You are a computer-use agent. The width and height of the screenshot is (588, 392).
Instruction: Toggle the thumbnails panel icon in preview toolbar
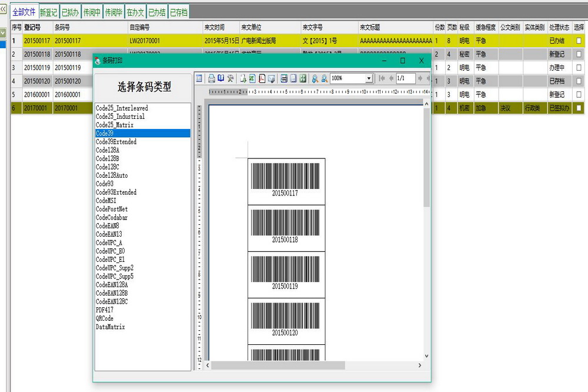click(x=199, y=78)
